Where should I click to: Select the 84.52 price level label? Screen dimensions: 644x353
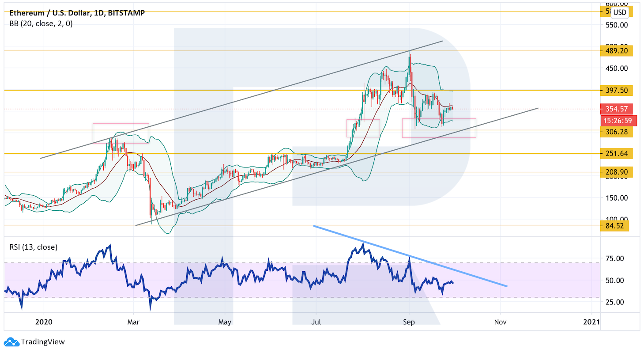614,226
